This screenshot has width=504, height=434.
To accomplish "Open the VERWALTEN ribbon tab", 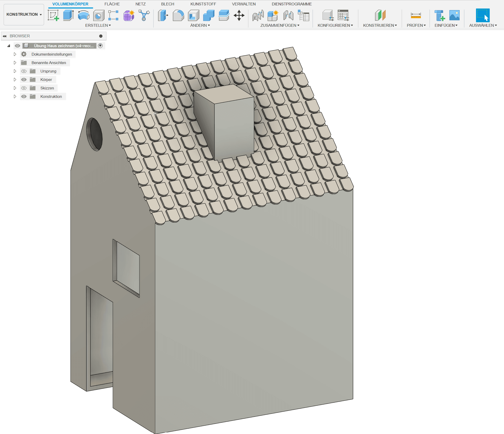I will click(x=244, y=4).
